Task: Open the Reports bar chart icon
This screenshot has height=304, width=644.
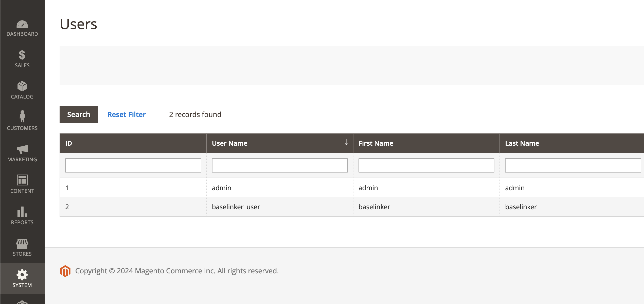Action: coord(22,212)
